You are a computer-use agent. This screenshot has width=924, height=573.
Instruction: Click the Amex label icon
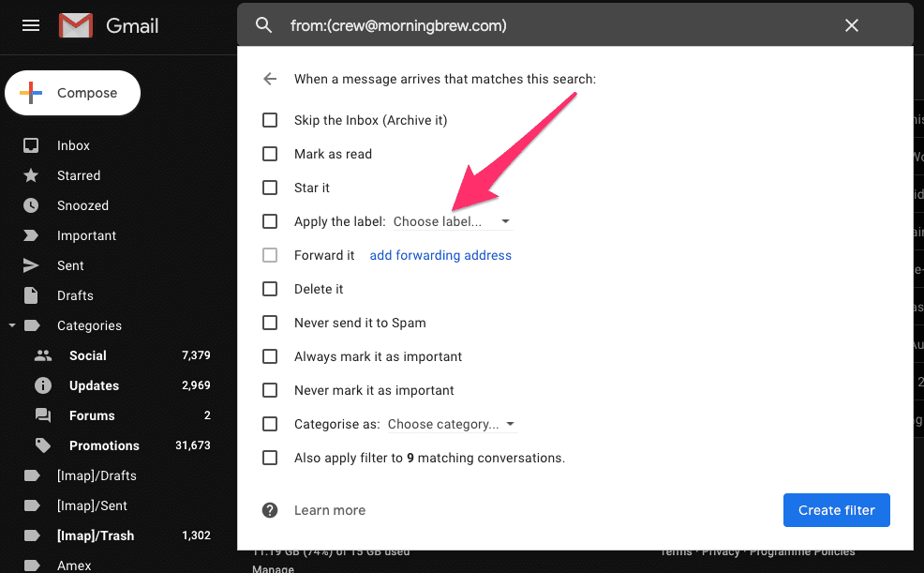(x=32, y=565)
